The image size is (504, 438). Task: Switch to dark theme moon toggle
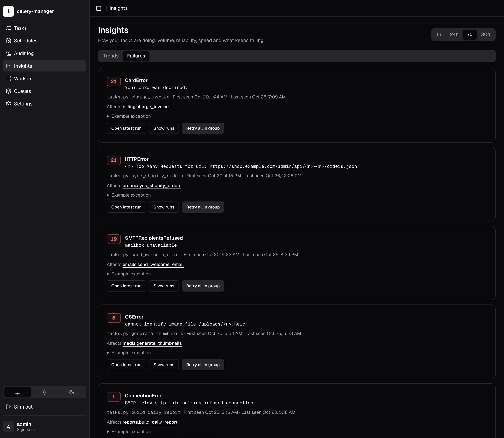pos(72,392)
